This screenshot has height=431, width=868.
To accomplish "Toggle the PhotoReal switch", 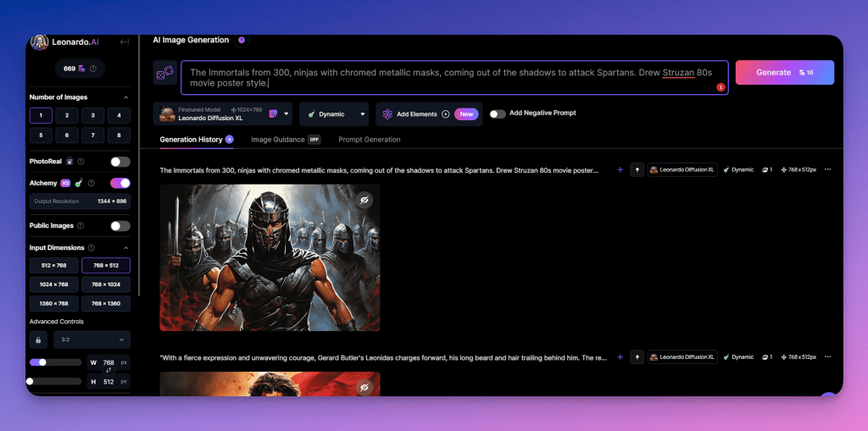I will (120, 162).
